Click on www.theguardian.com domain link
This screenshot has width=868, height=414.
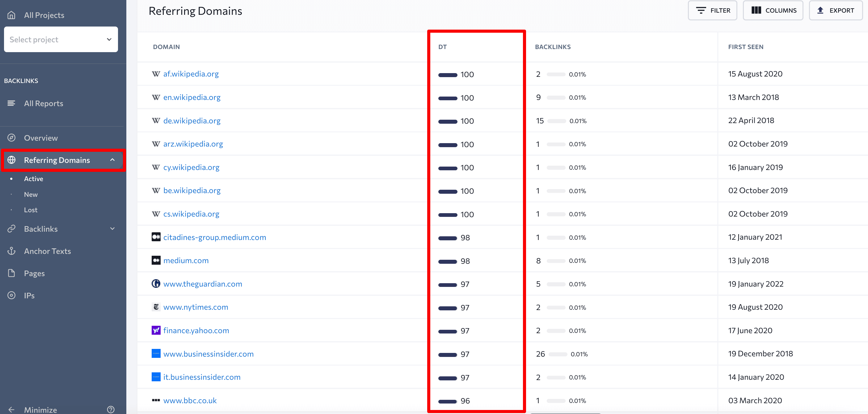[x=203, y=284]
